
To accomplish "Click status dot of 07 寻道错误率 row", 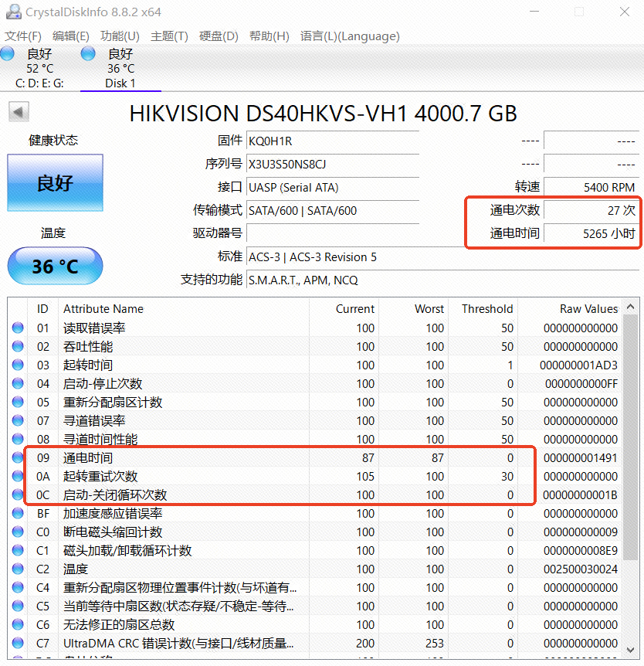I will [18, 420].
